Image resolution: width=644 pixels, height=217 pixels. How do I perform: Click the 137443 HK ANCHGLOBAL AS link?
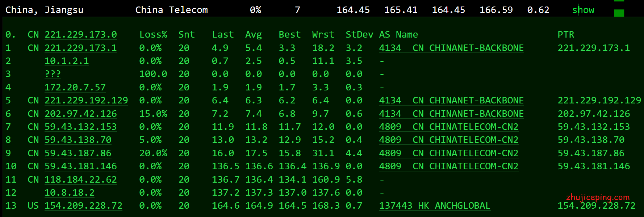click(434, 206)
